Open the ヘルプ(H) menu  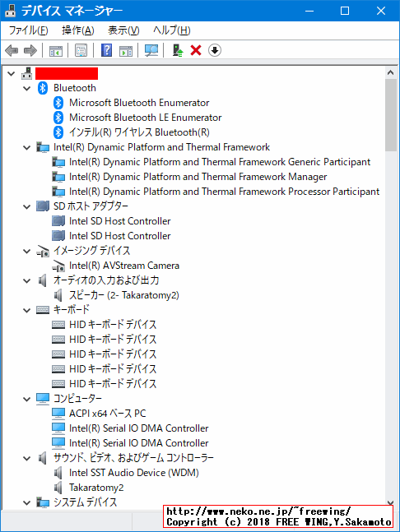pyautogui.click(x=171, y=30)
